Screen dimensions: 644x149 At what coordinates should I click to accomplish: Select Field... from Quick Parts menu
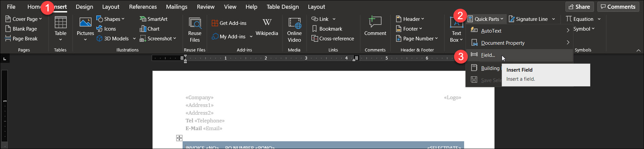point(488,55)
